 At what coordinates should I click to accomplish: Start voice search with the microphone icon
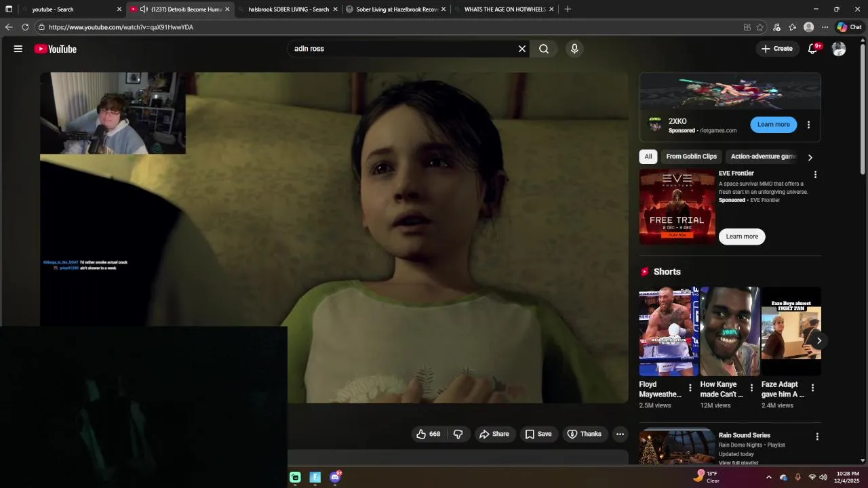point(574,49)
